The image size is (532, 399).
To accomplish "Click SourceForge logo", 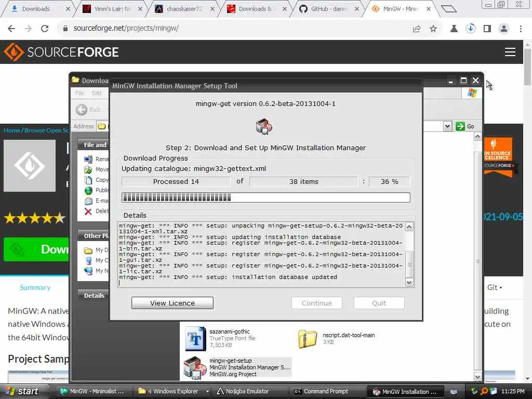I will click(x=61, y=52).
